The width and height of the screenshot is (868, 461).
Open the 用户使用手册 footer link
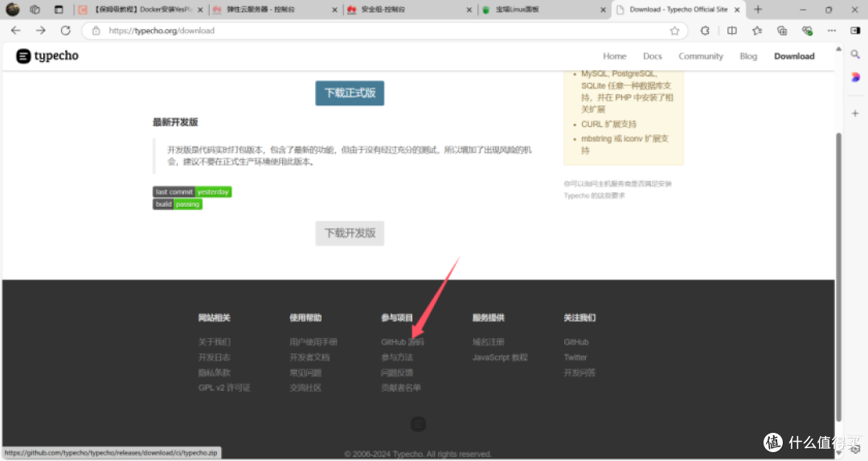(313, 342)
